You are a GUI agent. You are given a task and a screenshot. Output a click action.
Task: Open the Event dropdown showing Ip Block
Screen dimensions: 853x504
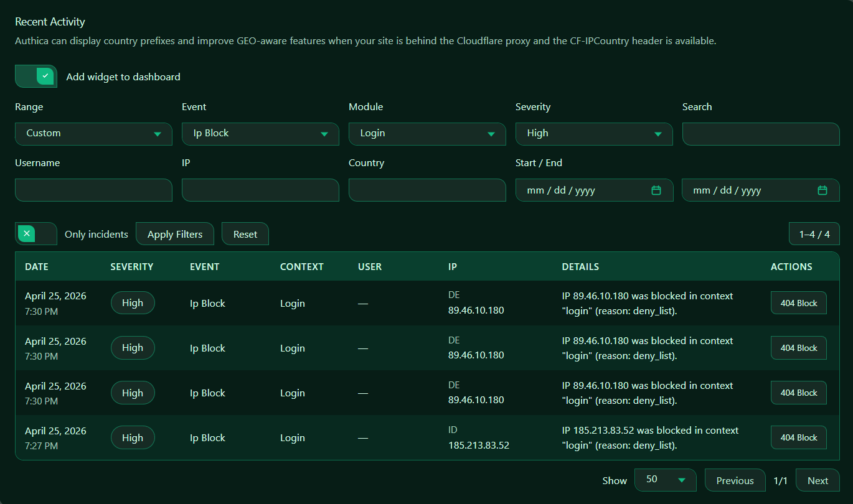(260, 134)
